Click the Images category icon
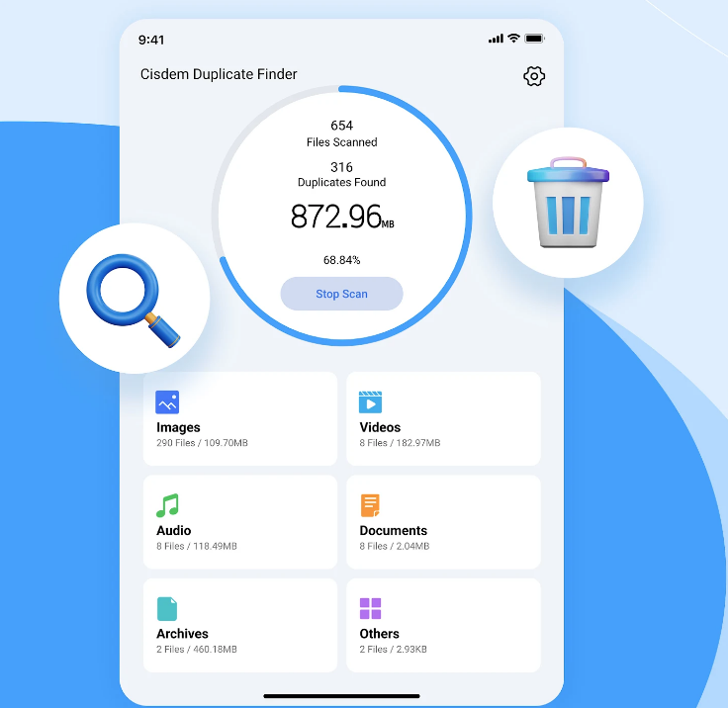728x708 pixels. point(167,401)
